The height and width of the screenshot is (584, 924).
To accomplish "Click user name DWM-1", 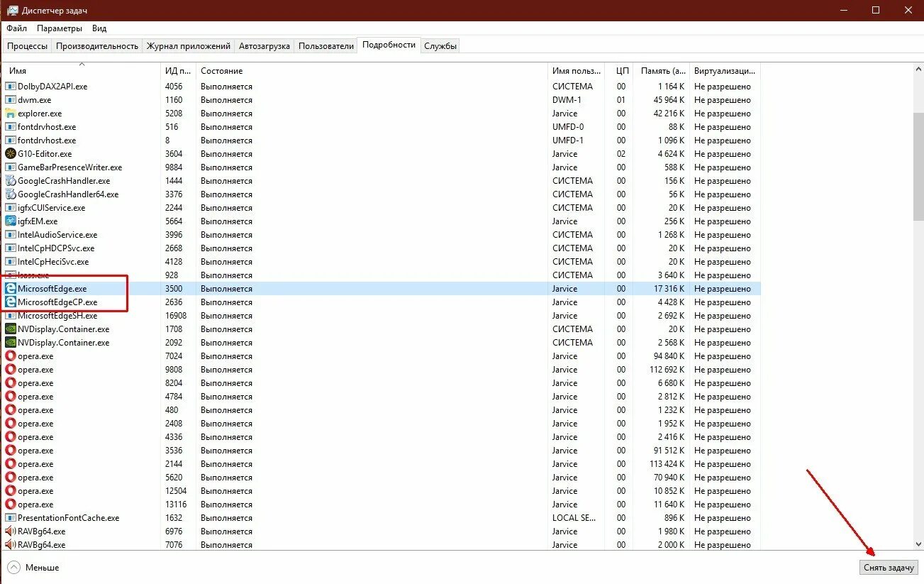I will coord(567,100).
